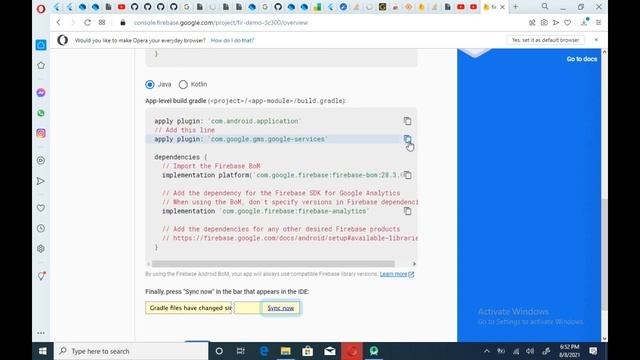The image size is (640, 360).
Task: Copy the firebase-analytics implementation line
Action: pos(407,211)
